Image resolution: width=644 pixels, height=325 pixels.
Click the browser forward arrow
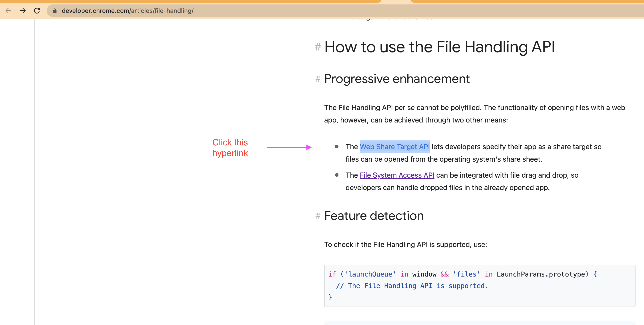(23, 11)
